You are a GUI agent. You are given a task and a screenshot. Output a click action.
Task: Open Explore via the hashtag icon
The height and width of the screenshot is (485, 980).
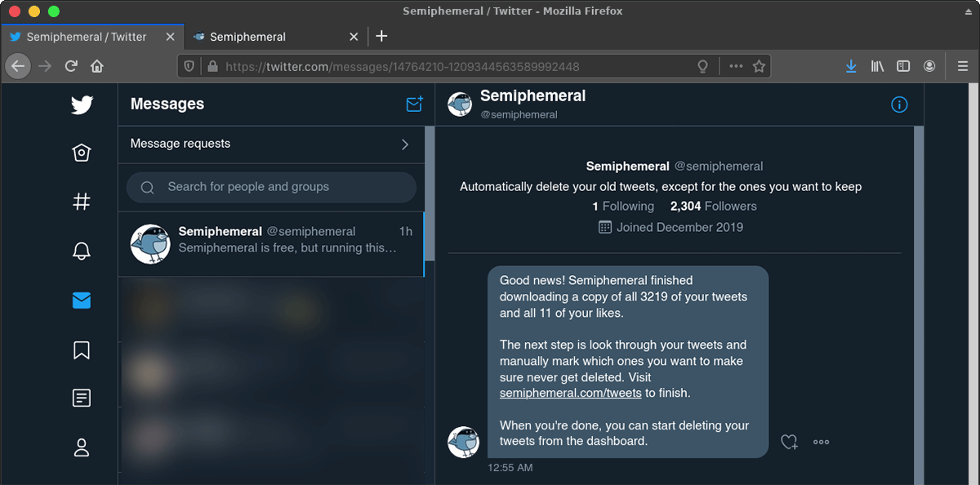coord(82,202)
